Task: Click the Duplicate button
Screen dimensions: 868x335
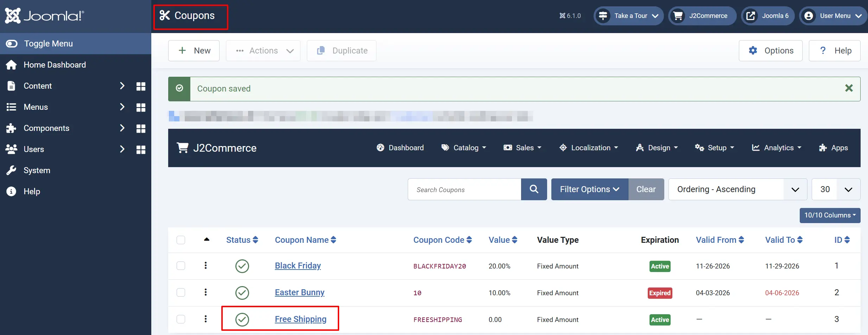Action: pos(342,51)
